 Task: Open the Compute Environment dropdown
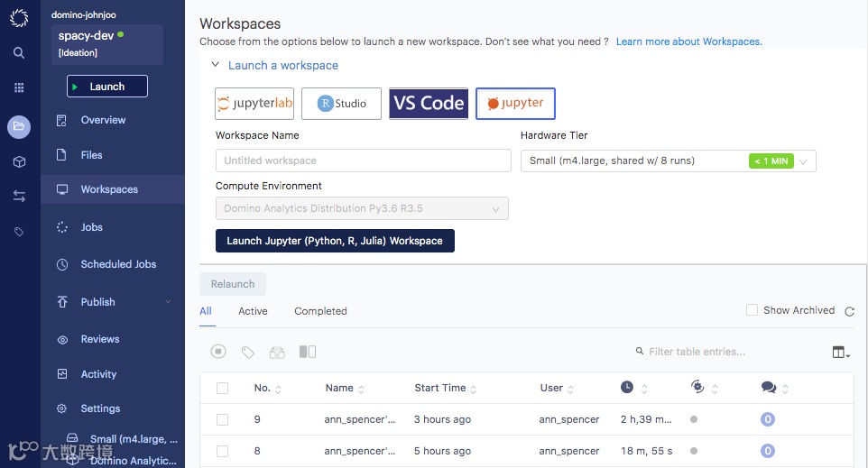click(362, 208)
